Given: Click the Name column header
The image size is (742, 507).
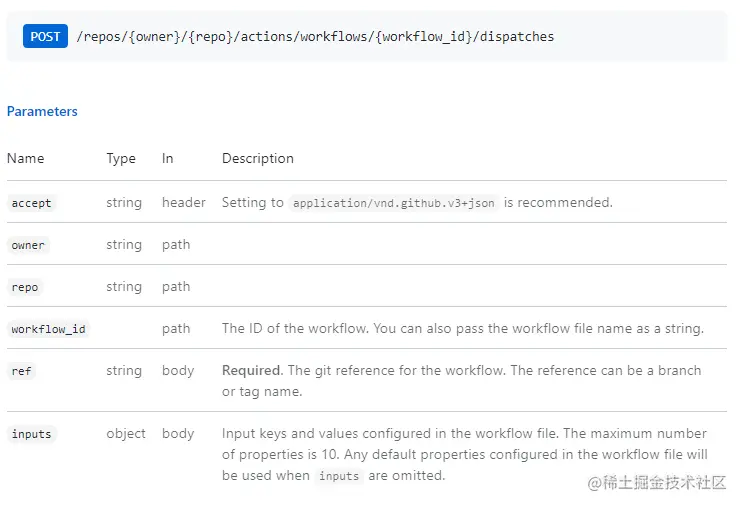Looking at the screenshot, I should (x=26, y=158).
